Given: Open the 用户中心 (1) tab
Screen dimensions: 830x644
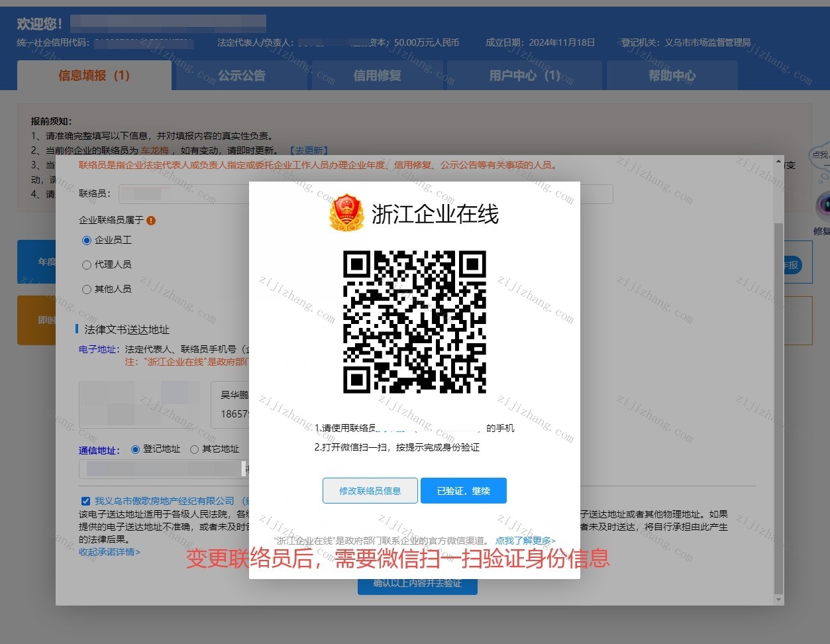Looking at the screenshot, I should pyautogui.click(x=525, y=76).
